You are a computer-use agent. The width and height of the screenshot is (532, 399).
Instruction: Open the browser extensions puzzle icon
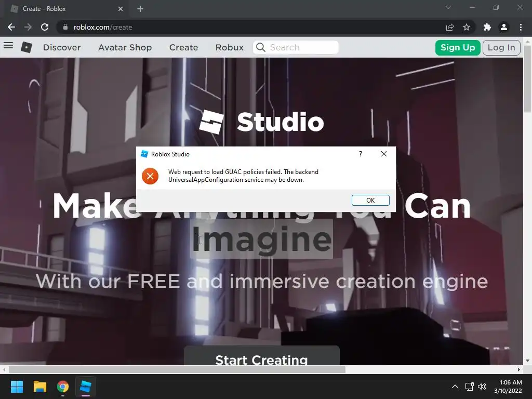pos(487,27)
